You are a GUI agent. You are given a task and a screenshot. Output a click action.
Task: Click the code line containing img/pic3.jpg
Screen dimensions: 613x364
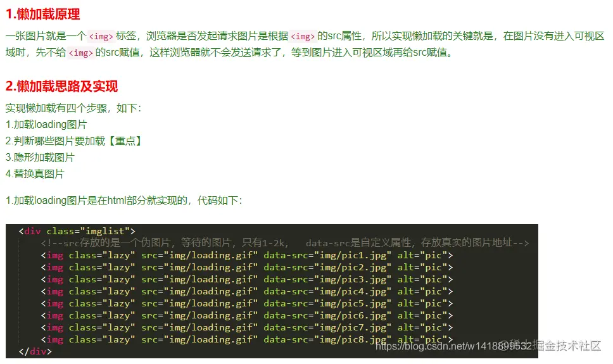click(247, 280)
